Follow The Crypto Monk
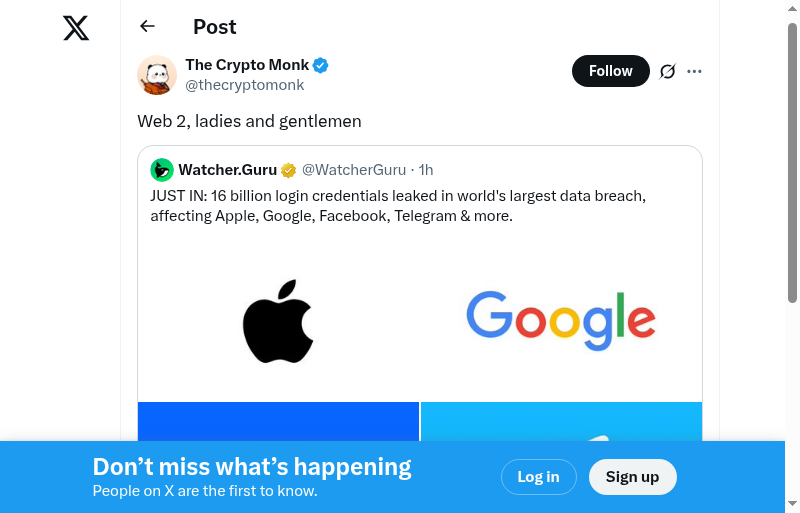Screen dimensions: 800x513 coord(610,71)
